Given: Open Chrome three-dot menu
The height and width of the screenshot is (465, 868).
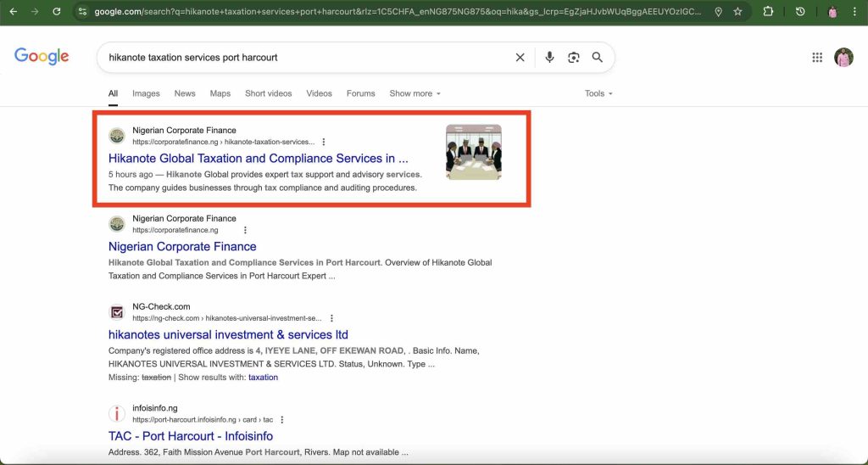Looking at the screenshot, I should [854, 11].
